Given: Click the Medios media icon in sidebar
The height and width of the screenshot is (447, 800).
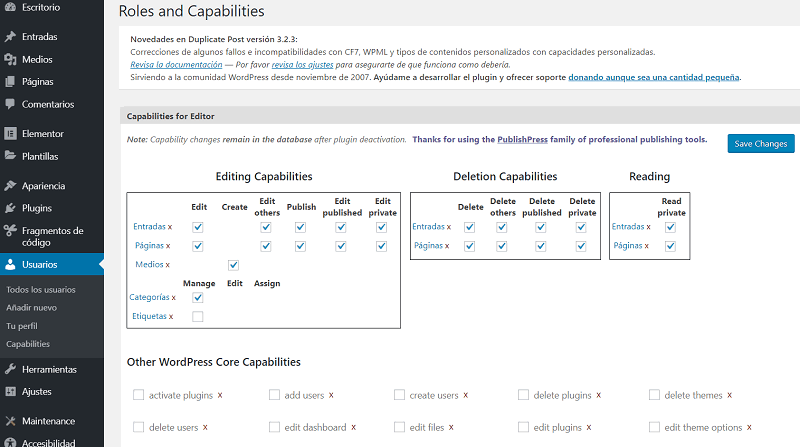Looking at the screenshot, I should [x=10, y=59].
